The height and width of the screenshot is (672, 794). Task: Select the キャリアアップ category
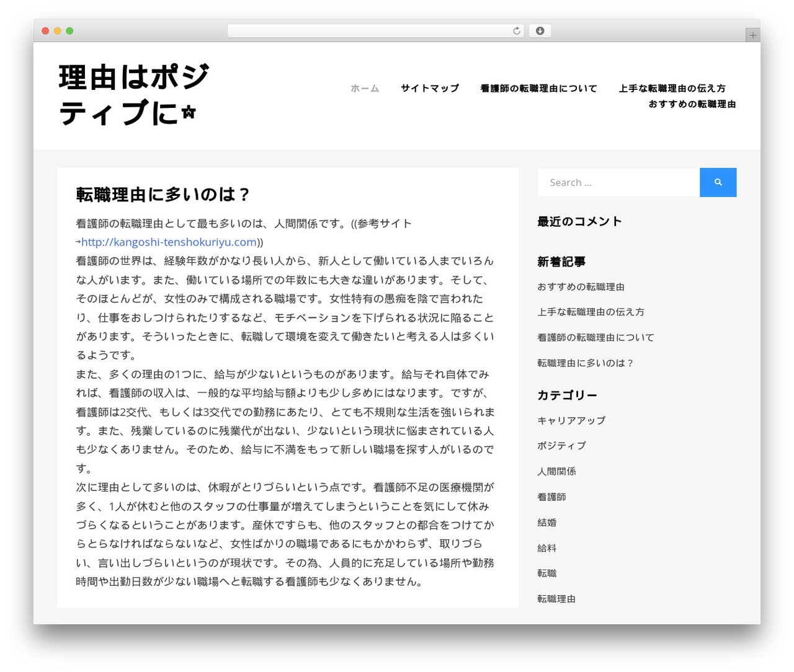pos(571,420)
